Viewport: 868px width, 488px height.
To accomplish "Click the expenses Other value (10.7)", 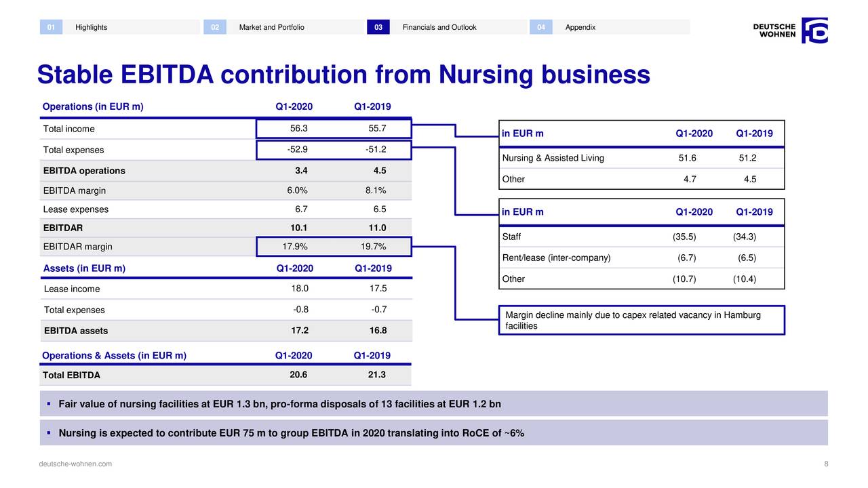I will (684, 279).
